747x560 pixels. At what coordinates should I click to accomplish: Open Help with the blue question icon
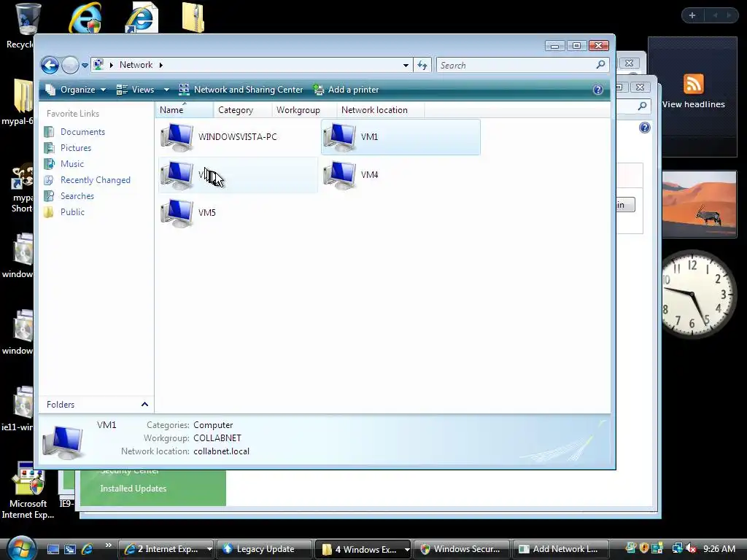tap(598, 90)
